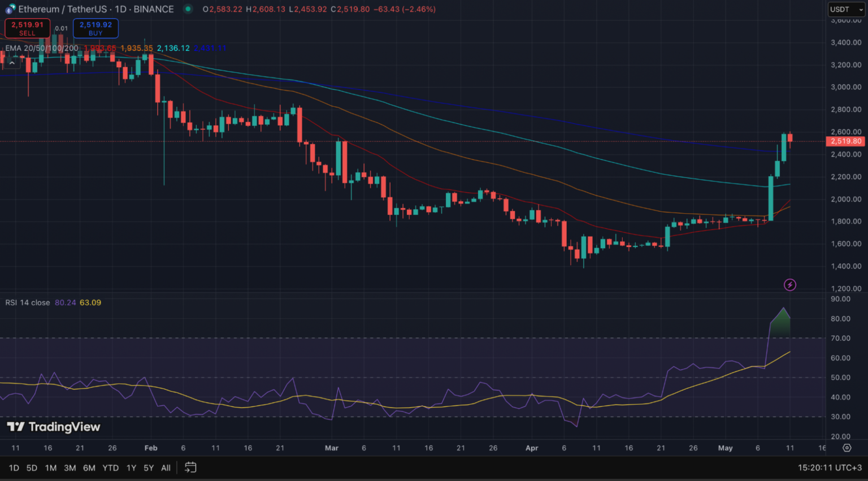Click the 6M range button
Viewport: 868px width, 481px height.
89,467
